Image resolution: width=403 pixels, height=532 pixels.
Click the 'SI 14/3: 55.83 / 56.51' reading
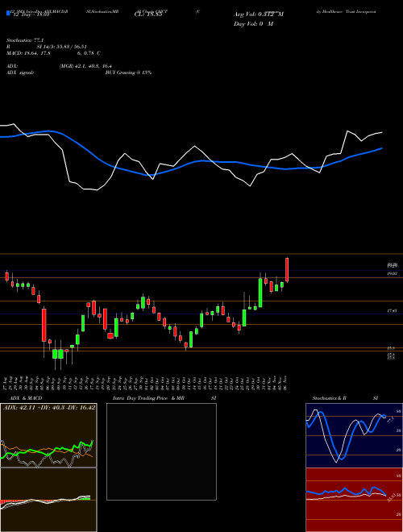click(62, 47)
